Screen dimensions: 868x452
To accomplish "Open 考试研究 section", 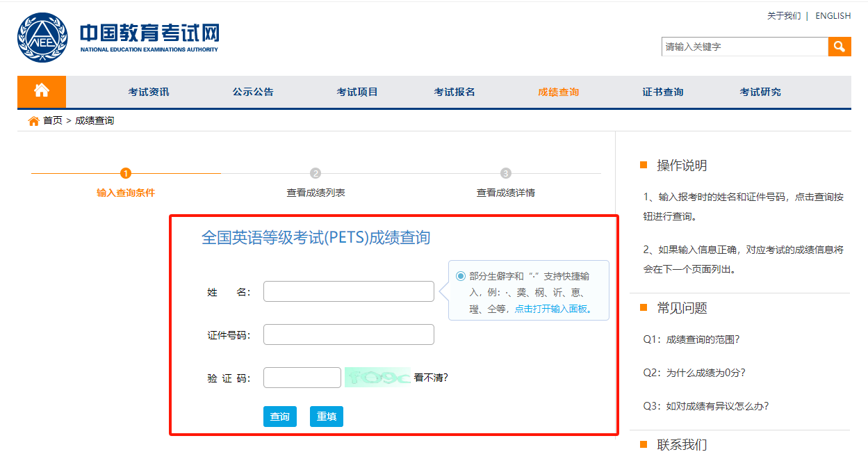I will tap(760, 91).
